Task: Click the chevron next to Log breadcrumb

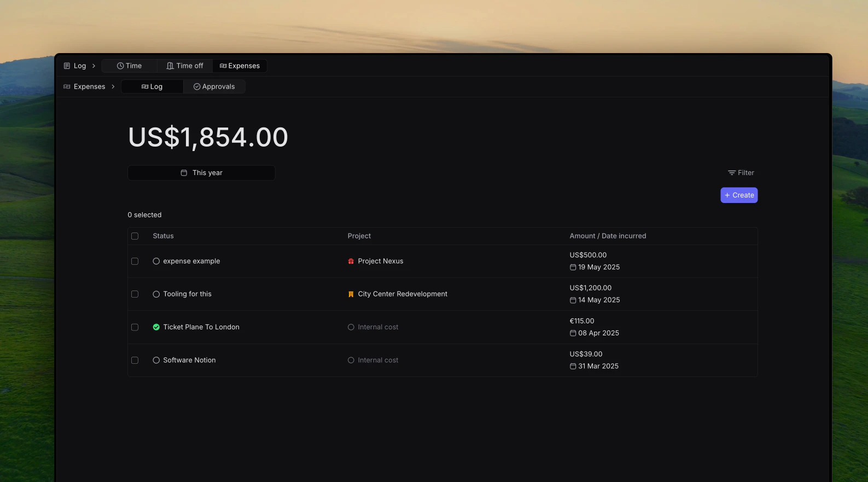Action: point(94,66)
